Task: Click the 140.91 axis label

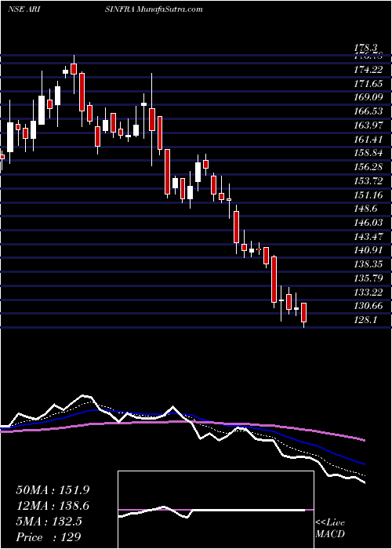Action: coord(368,250)
